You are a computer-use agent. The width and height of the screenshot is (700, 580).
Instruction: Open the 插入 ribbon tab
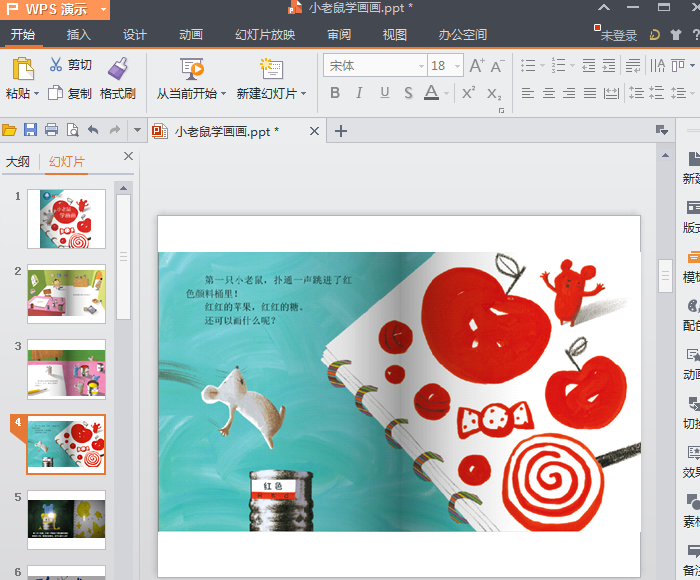coord(79,34)
